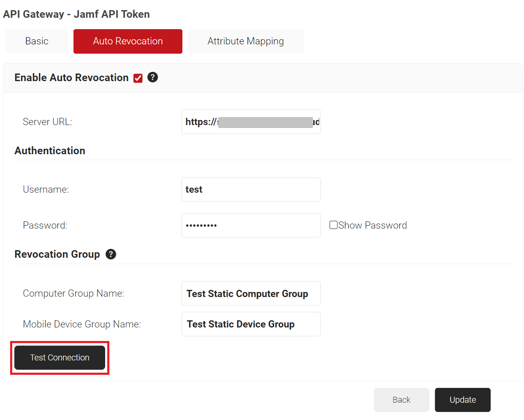This screenshot has width=524, height=420.
Task: Click the 'Server URL:' label
Action: click(x=47, y=122)
